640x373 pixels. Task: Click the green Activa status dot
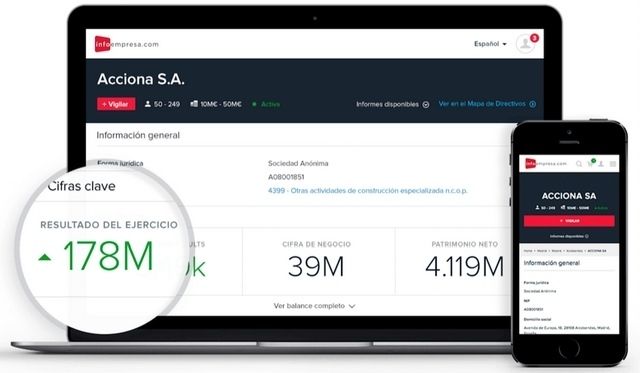(x=254, y=104)
